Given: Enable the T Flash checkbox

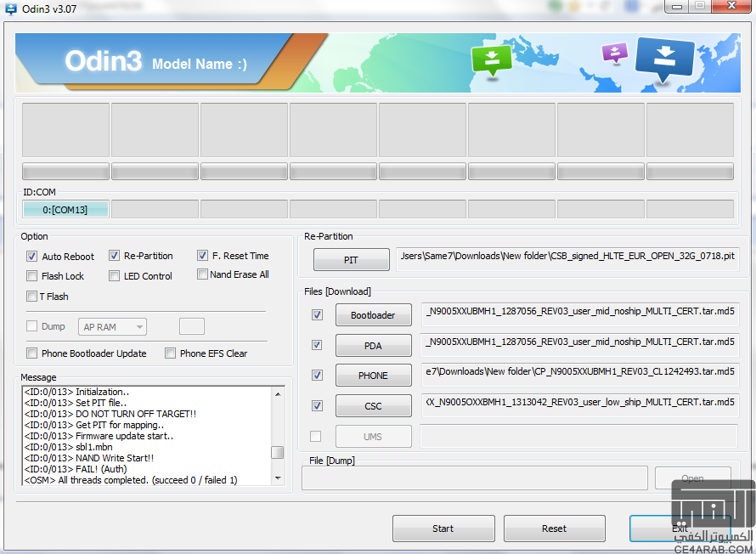Looking at the screenshot, I should point(31,296).
